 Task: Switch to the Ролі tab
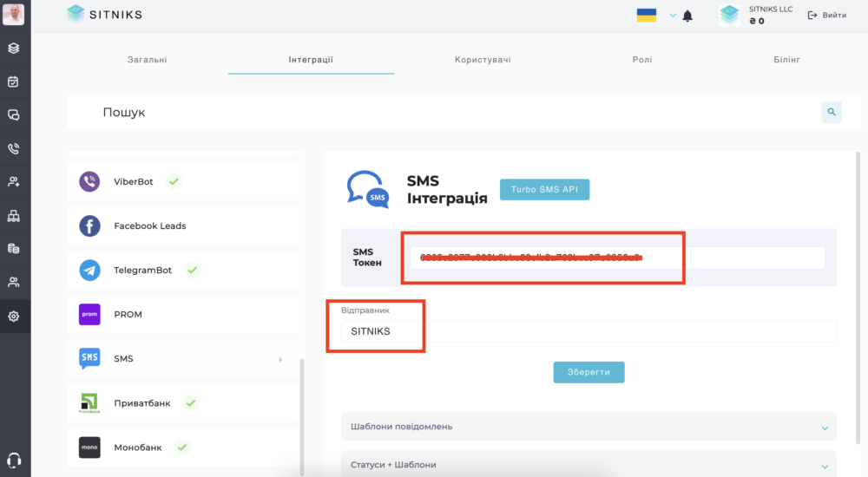pos(642,60)
